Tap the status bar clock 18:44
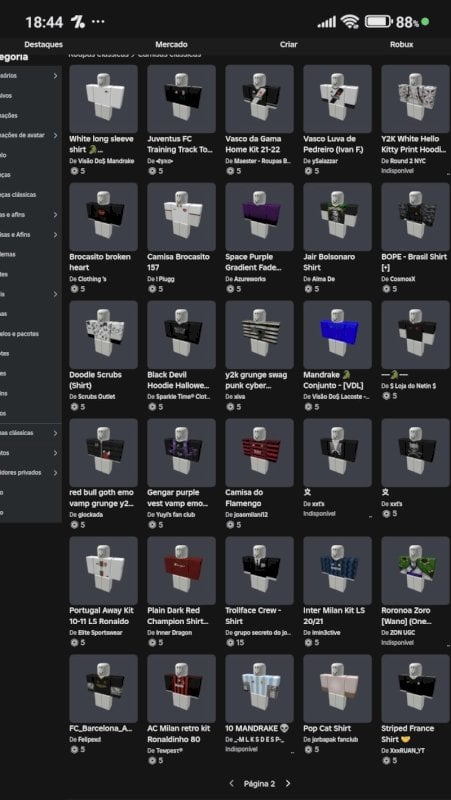This screenshot has width=451, height=800. click(x=44, y=22)
